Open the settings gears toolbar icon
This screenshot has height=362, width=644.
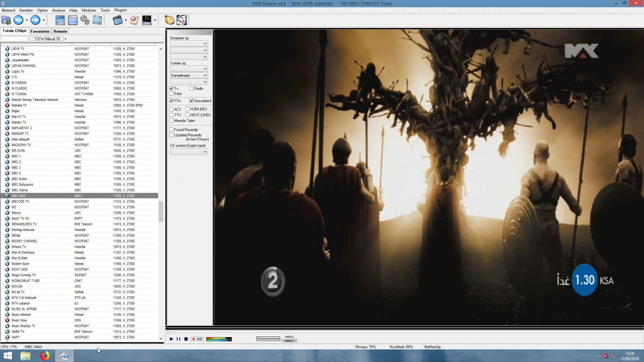[x=85, y=20]
